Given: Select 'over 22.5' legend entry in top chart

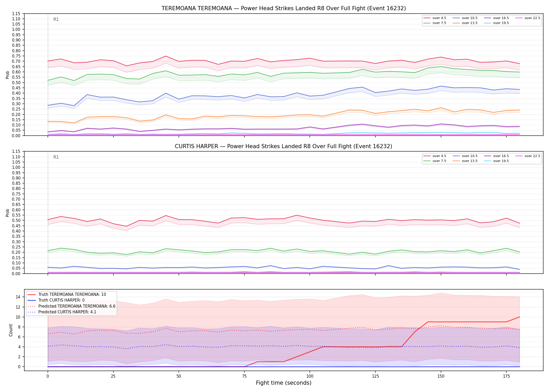Looking at the screenshot, I should point(528,18).
